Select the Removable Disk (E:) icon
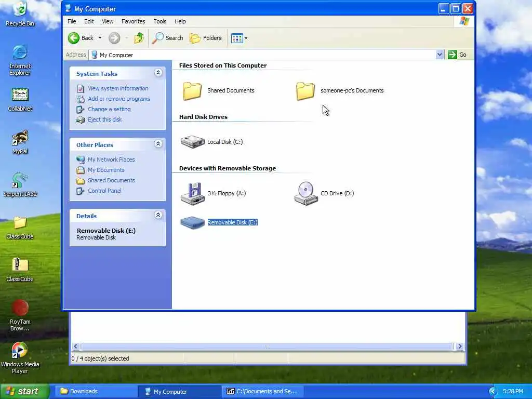The height and width of the screenshot is (399, 532). pyautogui.click(x=192, y=222)
